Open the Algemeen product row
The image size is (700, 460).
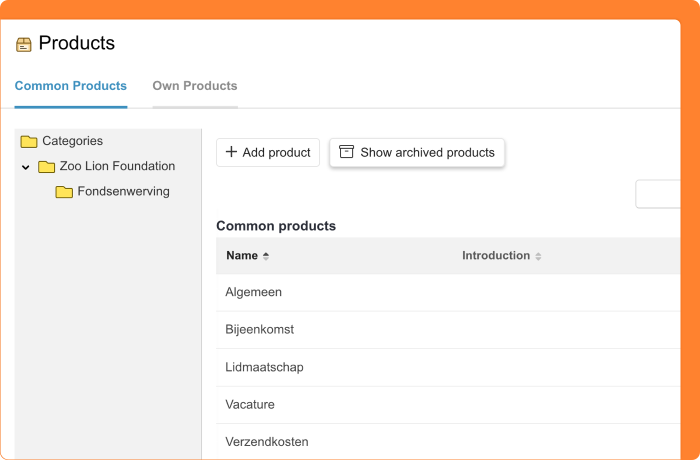tap(448, 293)
